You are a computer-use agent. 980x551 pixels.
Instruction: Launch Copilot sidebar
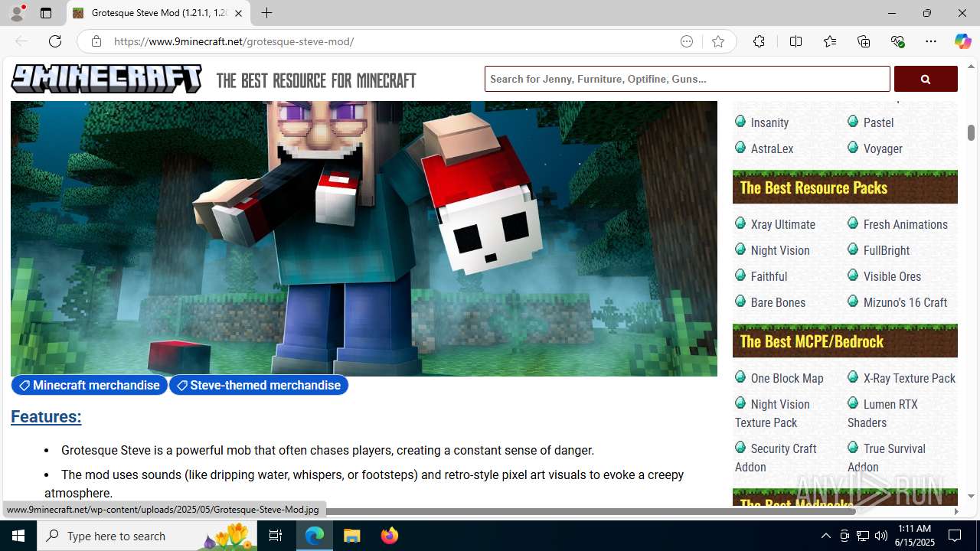tap(962, 41)
